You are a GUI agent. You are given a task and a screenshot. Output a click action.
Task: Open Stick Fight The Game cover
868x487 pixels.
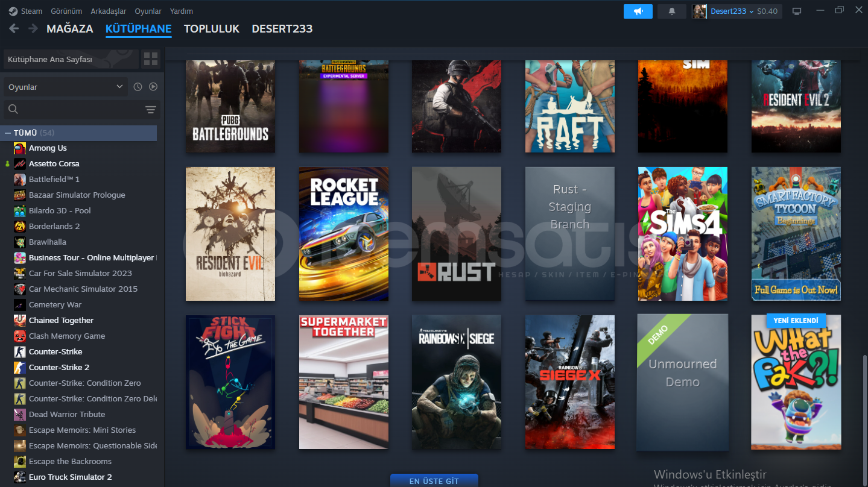(x=230, y=382)
